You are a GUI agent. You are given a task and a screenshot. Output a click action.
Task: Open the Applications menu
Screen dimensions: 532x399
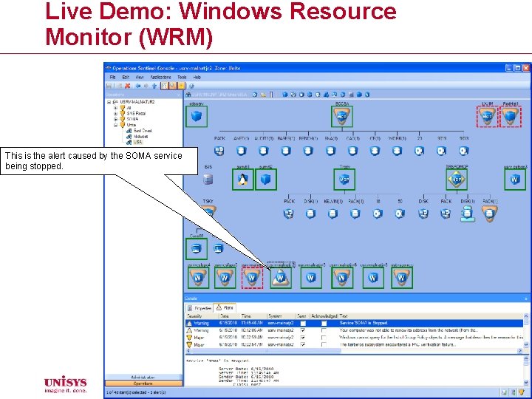pyautogui.click(x=160, y=77)
